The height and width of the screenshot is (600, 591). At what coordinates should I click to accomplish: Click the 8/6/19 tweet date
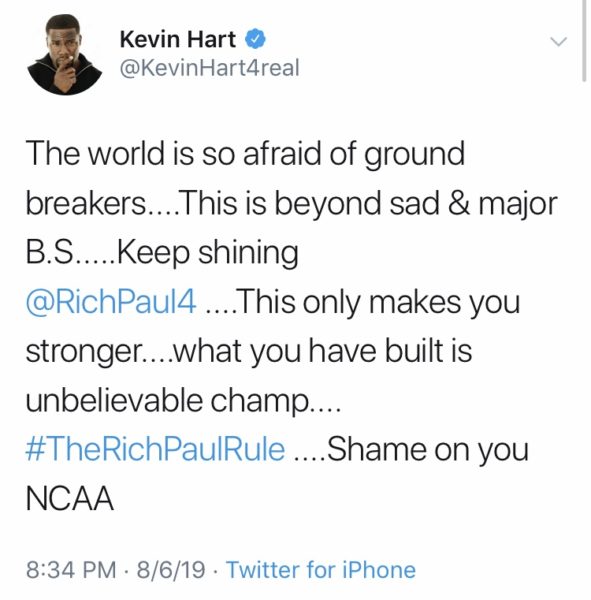[x=171, y=570]
